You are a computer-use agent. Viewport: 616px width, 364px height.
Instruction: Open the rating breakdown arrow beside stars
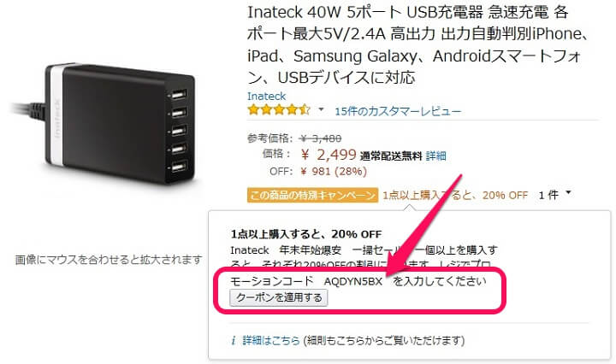321,109
